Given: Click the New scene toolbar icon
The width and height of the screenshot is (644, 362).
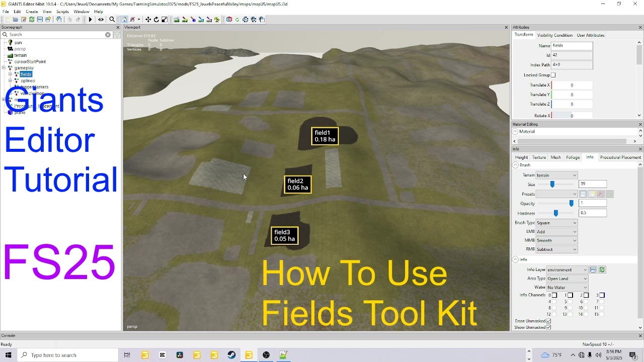Looking at the screenshot, I should [x=8, y=20].
